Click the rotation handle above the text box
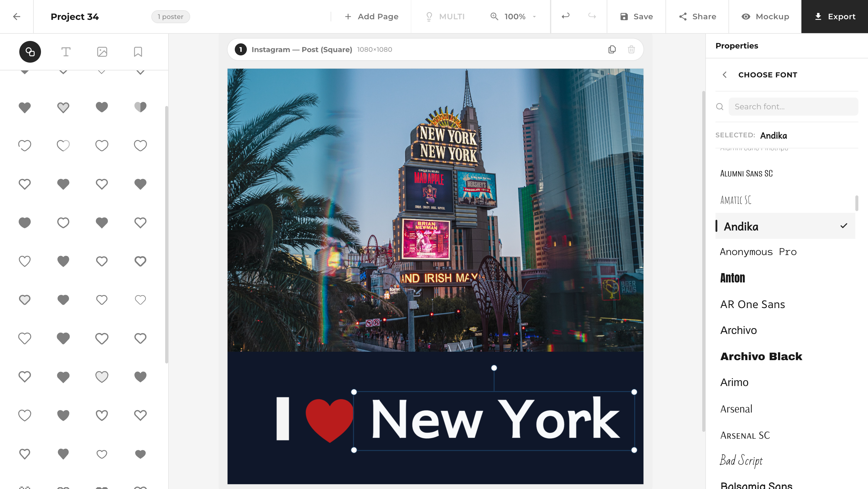This screenshot has width=868, height=489. (x=494, y=368)
